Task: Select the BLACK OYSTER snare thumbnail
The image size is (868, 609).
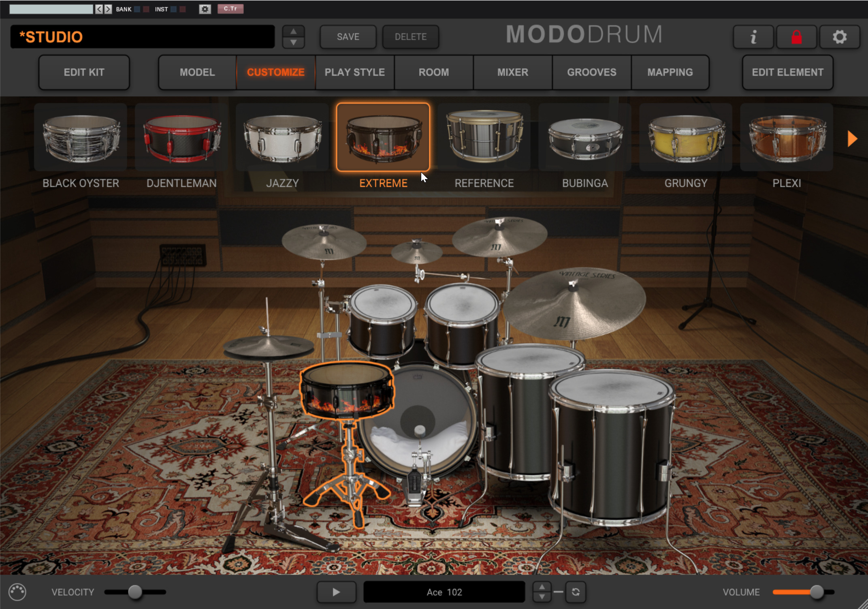Action: (x=81, y=137)
